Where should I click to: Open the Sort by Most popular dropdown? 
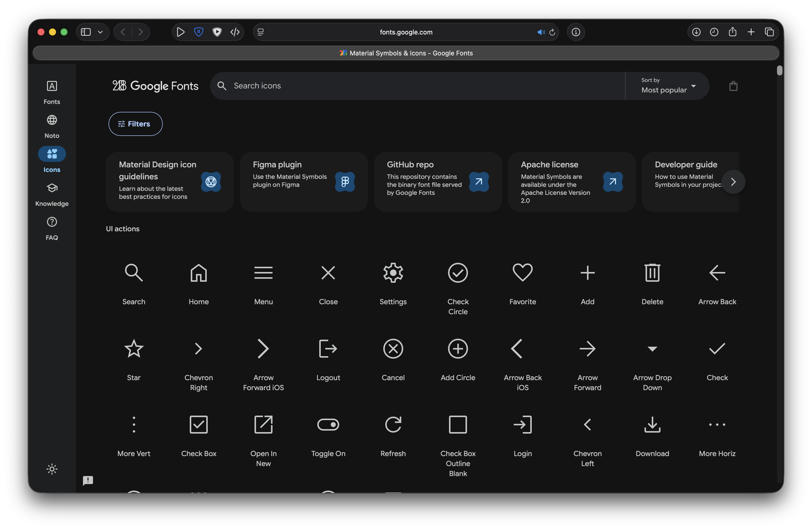(x=667, y=86)
